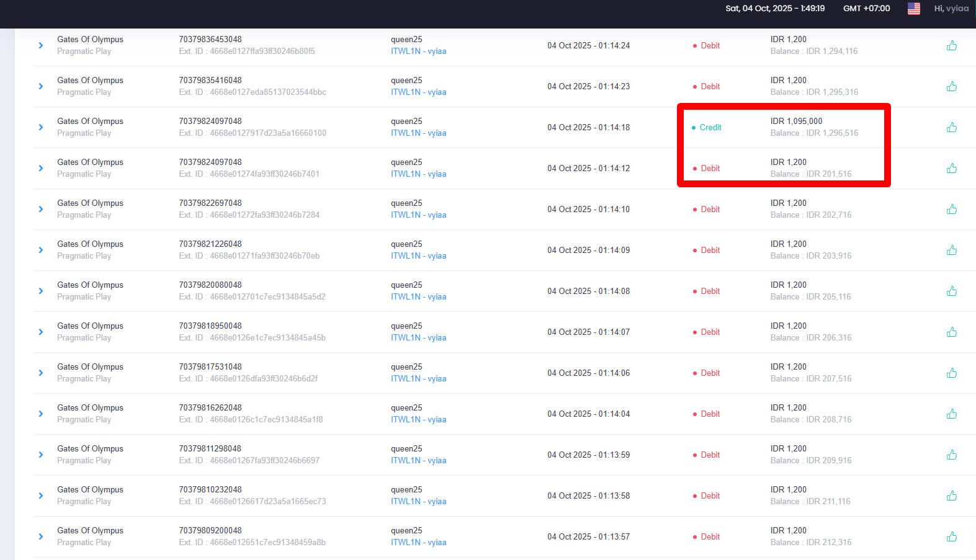
Task: Expand row for transaction 70379811298048
Action: tap(41, 455)
